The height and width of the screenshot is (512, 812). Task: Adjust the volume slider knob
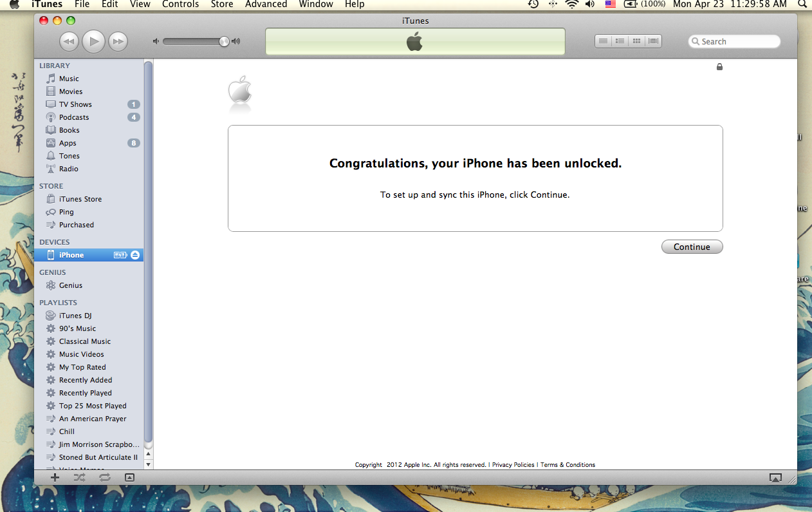point(223,41)
